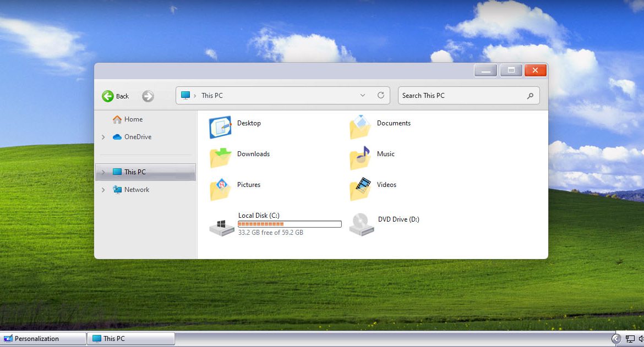Click the Home house icon in sidebar
Image resolution: width=644 pixels, height=347 pixels.
tap(117, 119)
